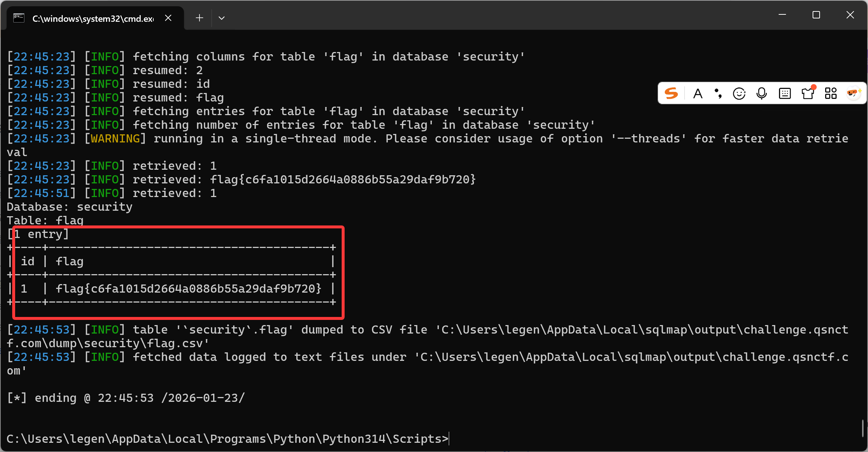Click the cmd icon in the tab
The width and height of the screenshot is (868, 452).
point(19,18)
